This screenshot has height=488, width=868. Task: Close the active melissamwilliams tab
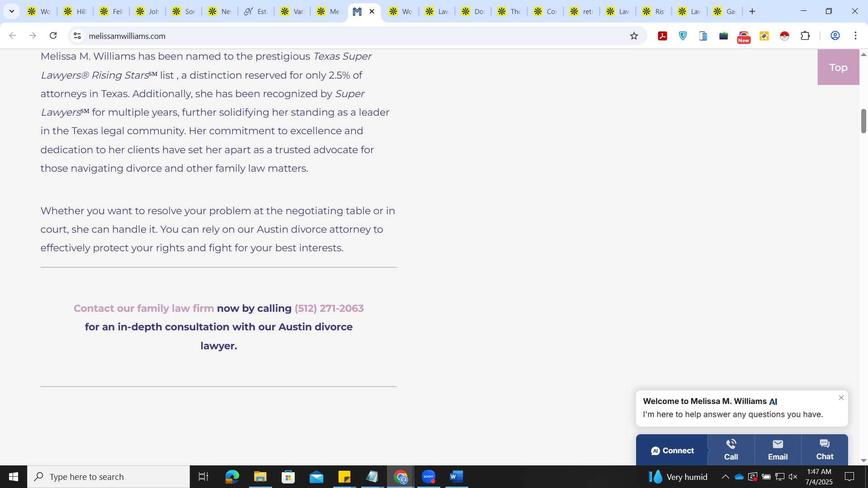click(372, 11)
